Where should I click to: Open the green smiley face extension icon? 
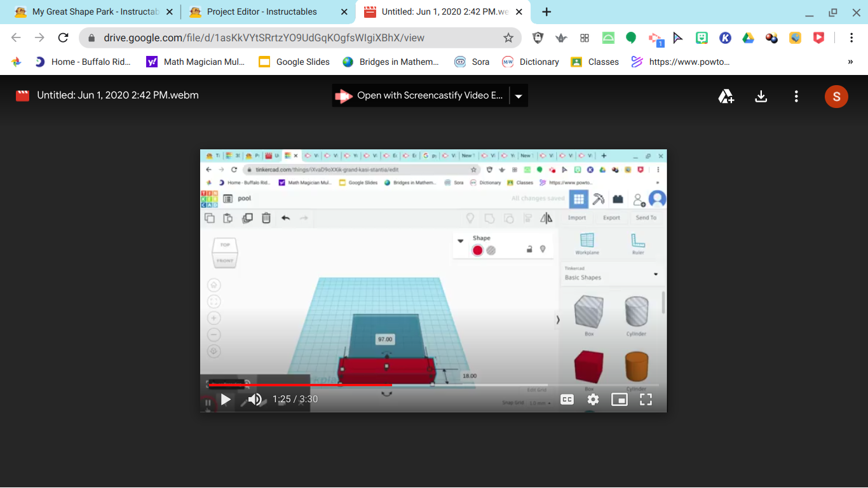(x=702, y=37)
